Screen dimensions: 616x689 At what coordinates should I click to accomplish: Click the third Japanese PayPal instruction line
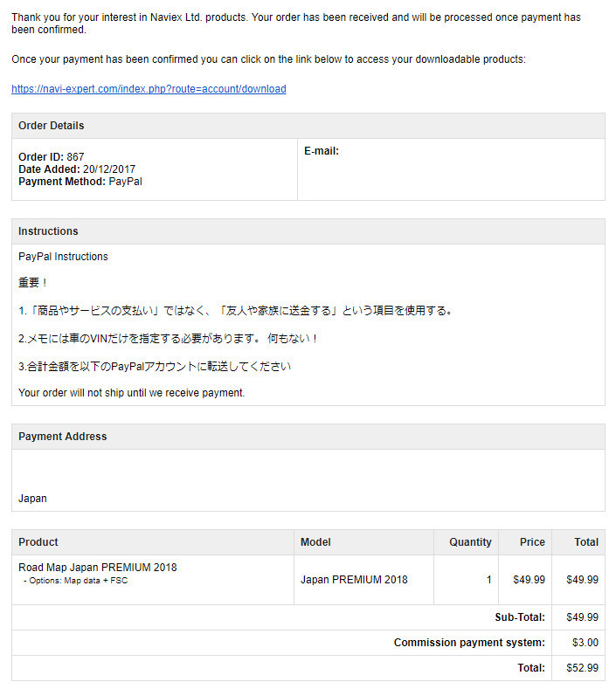point(155,366)
